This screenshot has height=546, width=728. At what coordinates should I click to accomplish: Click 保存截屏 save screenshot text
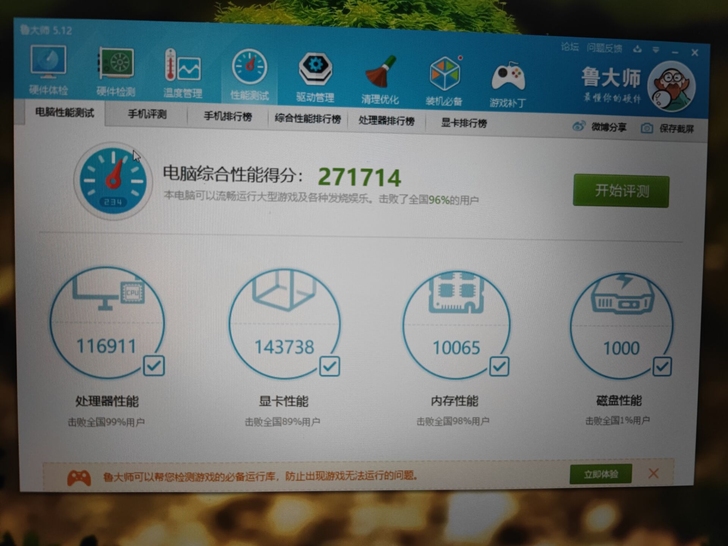(x=676, y=129)
